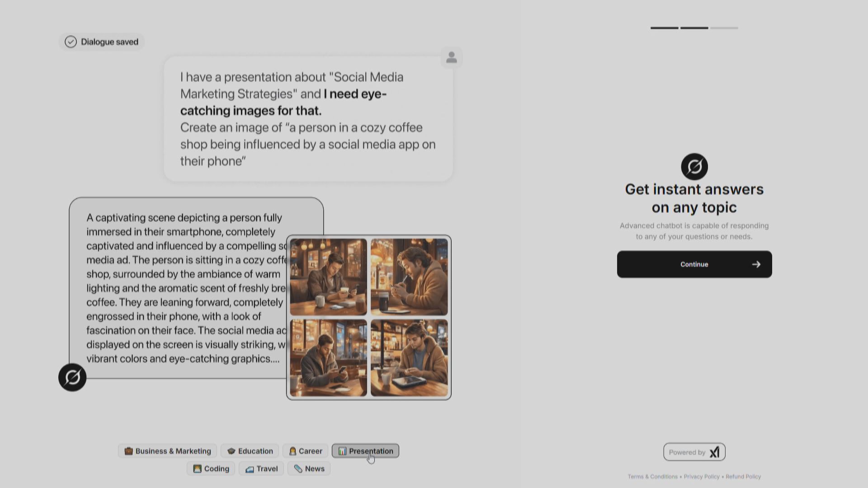Click the Dialogue saved checkmark icon
The image size is (868, 488).
tap(71, 42)
